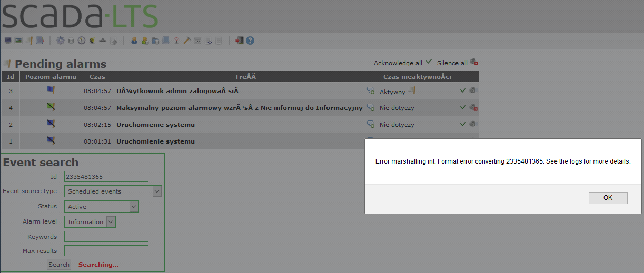644x273 pixels.
Task: Add comment to Maksymalny poziom alarm row
Action: click(371, 108)
